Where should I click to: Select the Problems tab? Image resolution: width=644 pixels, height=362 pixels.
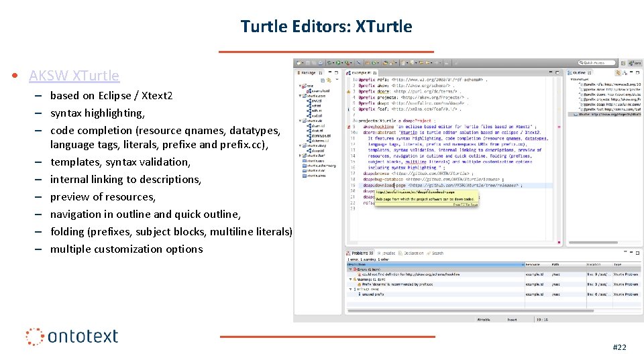pos(360,253)
